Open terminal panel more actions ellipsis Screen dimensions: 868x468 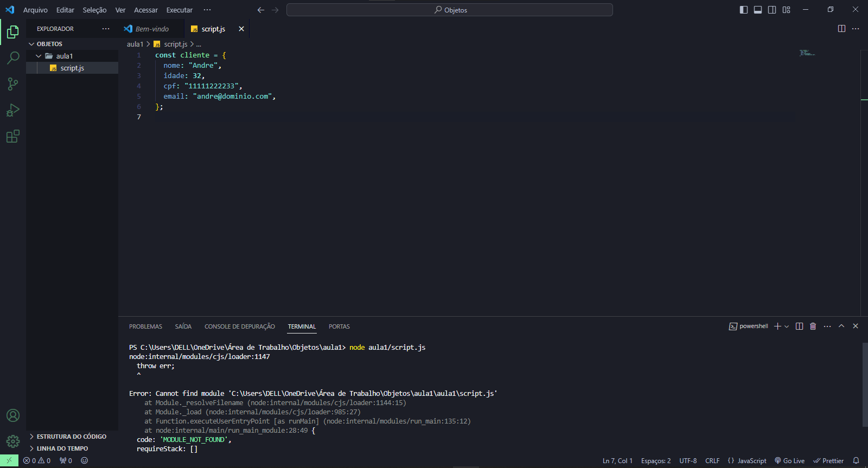[x=827, y=326]
